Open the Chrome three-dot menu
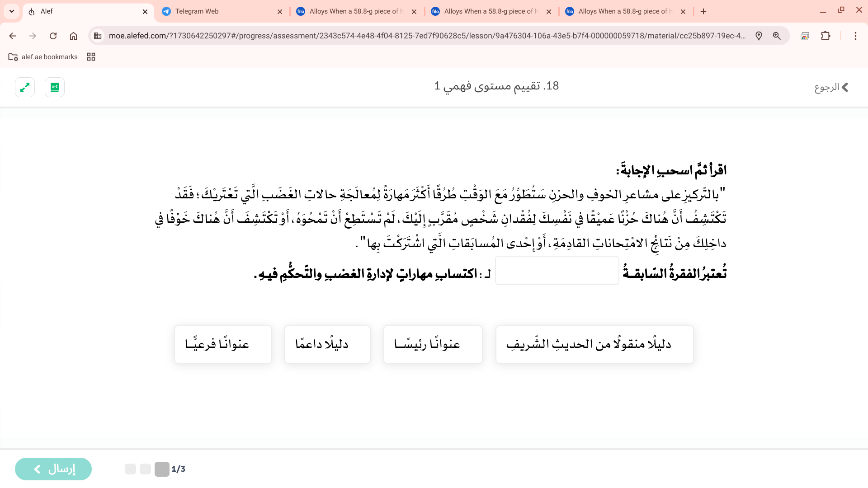This screenshot has width=868, height=488. [855, 36]
